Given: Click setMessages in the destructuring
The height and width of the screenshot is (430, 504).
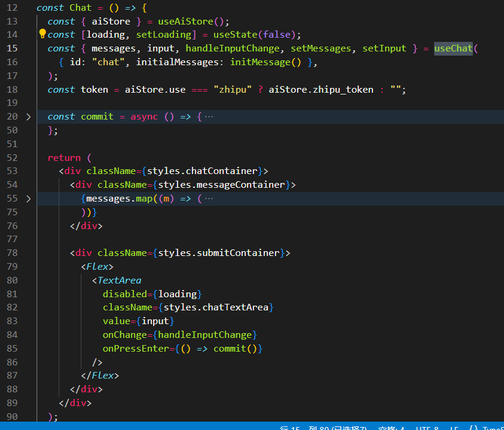Looking at the screenshot, I should pyautogui.click(x=321, y=48).
